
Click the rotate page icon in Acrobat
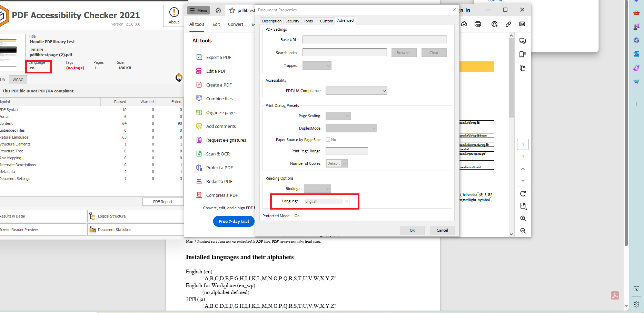523,194
